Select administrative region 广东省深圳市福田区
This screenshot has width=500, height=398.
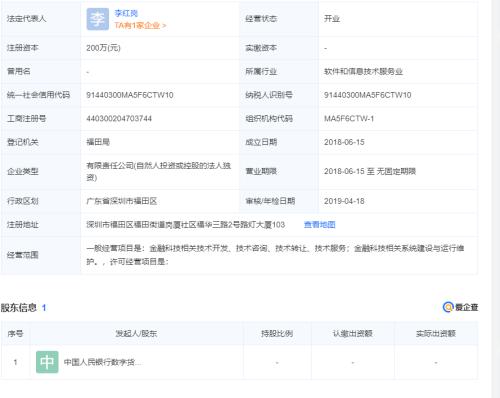pos(122,201)
